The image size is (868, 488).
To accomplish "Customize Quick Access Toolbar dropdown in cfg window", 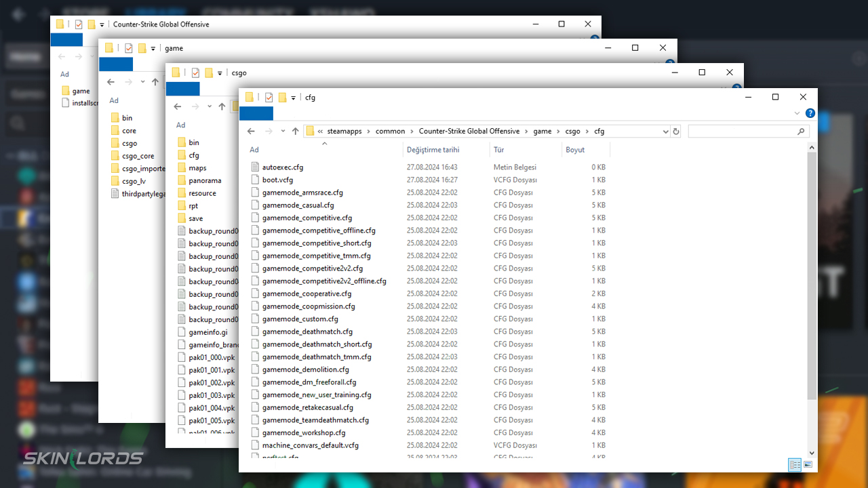I will [x=294, y=98].
